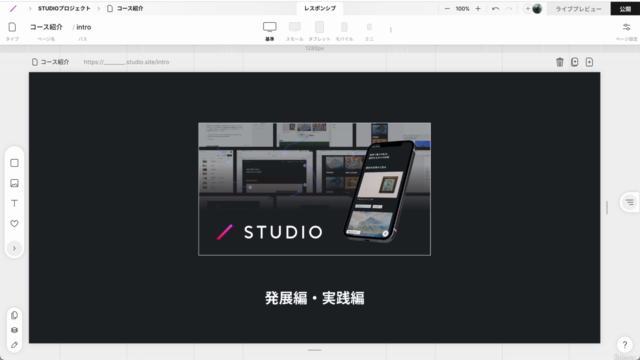Select the heart Icon tool
Image resolution: width=640 pixels, height=360 pixels.
(14, 223)
